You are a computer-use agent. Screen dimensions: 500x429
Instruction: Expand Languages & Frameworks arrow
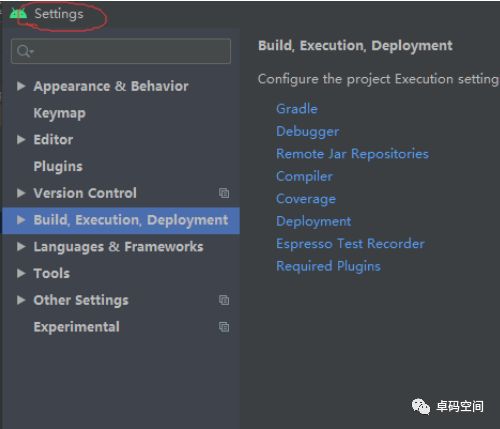tap(21, 247)
